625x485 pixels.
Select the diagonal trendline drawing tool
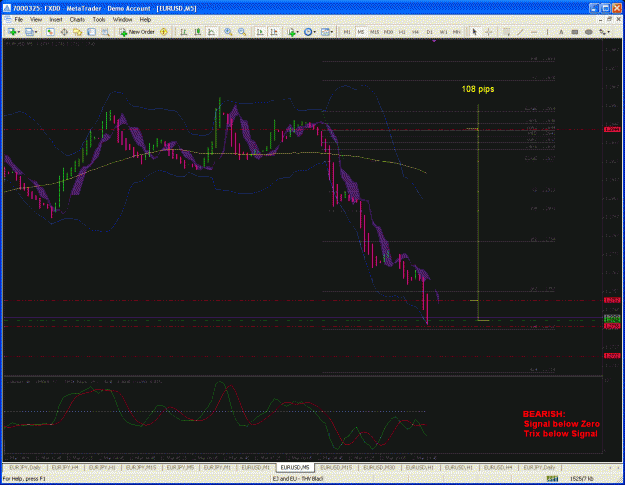click(x=520, y=32)
